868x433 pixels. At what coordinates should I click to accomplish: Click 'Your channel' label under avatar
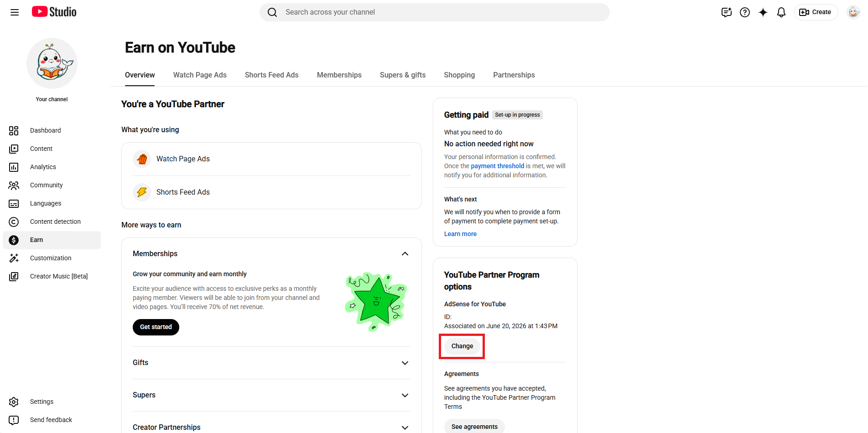click(52, 99)
